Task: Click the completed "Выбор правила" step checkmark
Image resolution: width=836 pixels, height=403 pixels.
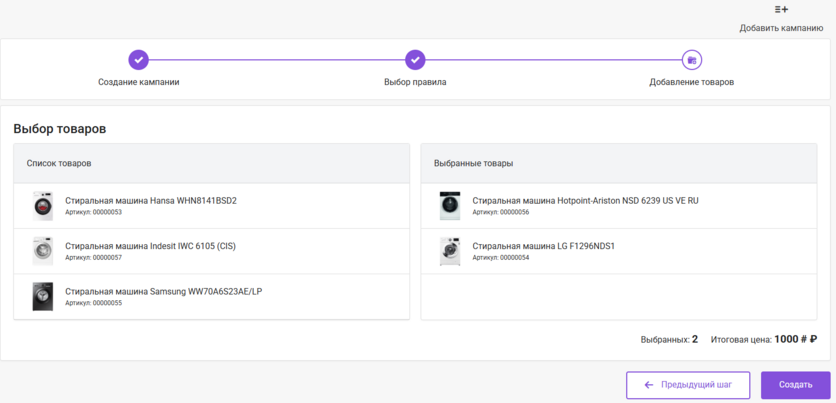Action: 415,60
